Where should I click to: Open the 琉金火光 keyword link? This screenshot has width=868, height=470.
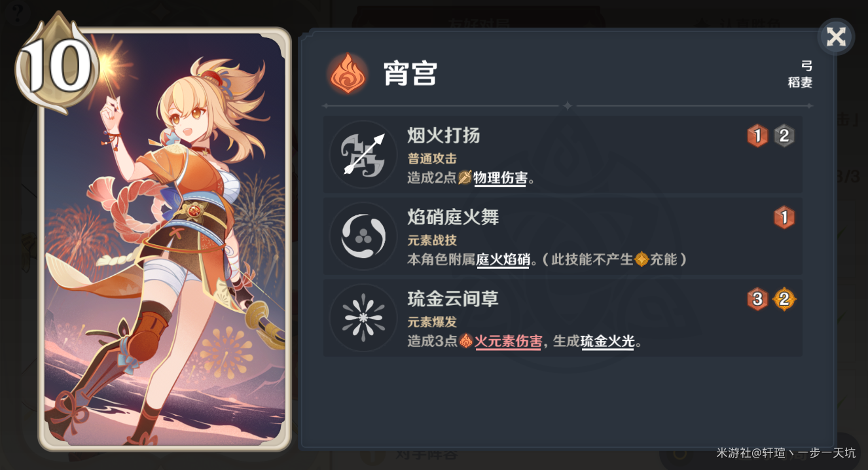[x=607, y=341]
